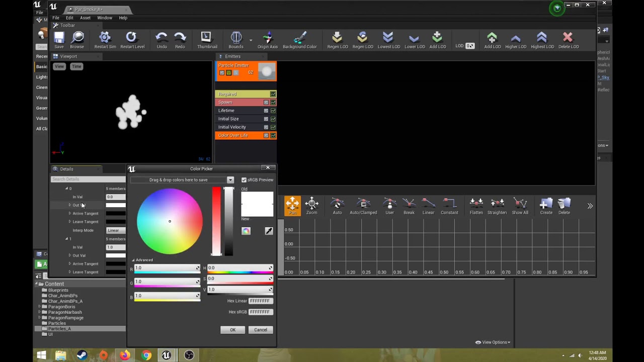Open the Help menu
This screenshot has width=644, height=362.
pos(123,18)
